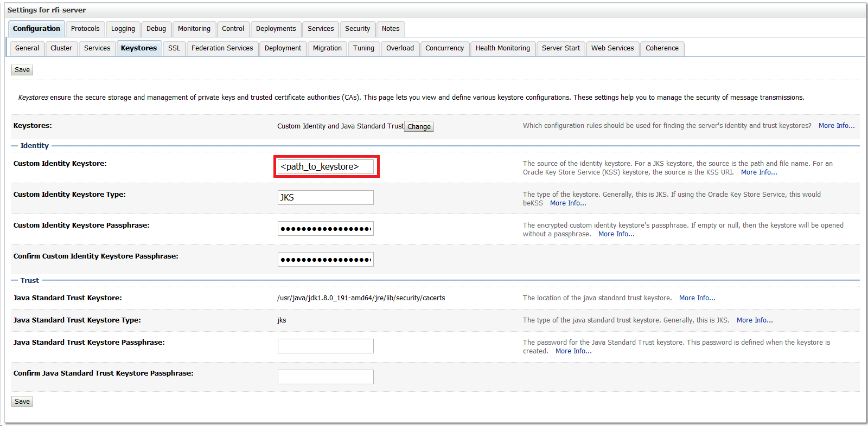Open the Concurrency sub-tab
The image size is (868, 426).
(x=445, y=48)
